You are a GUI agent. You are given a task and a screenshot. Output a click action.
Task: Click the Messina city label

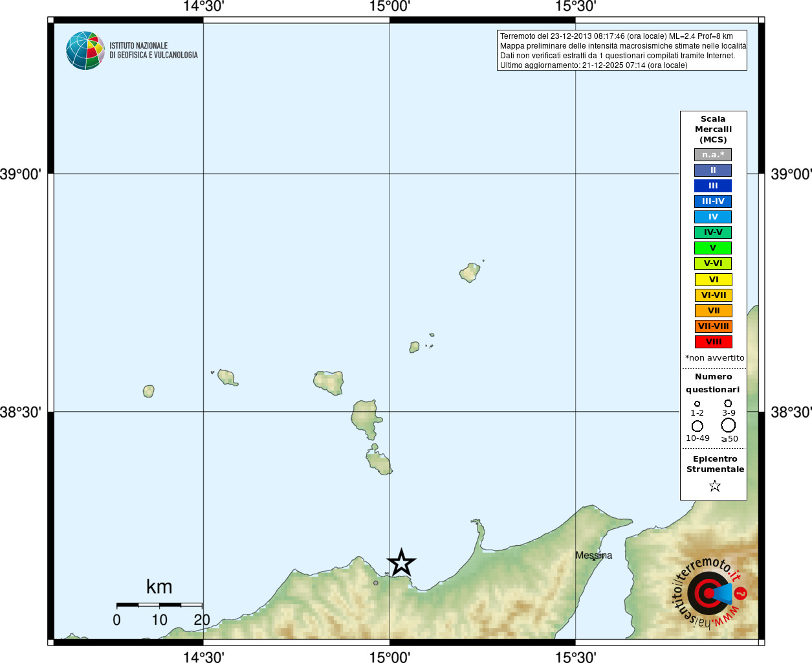(x=593, y=556)
